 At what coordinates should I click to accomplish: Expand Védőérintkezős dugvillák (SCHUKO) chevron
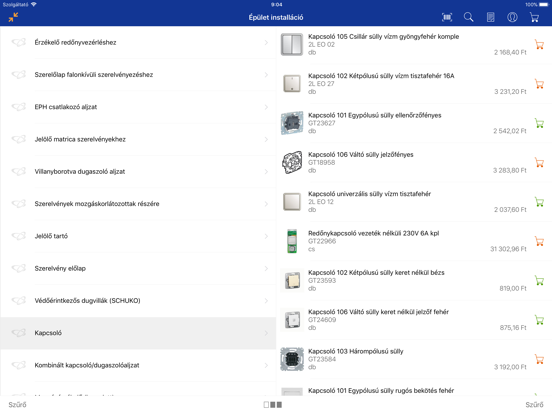(x=266, y=301)
